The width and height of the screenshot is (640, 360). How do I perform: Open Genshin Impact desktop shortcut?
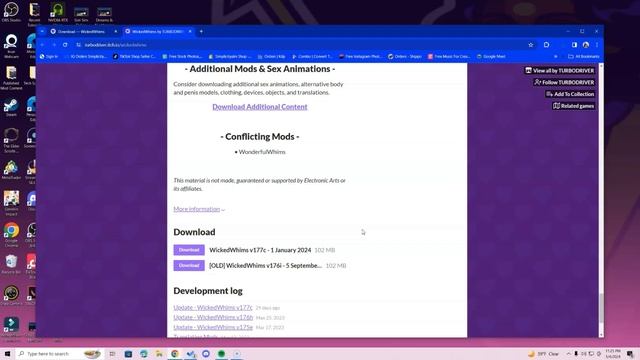pyautogui.click(x=11, y=203)
